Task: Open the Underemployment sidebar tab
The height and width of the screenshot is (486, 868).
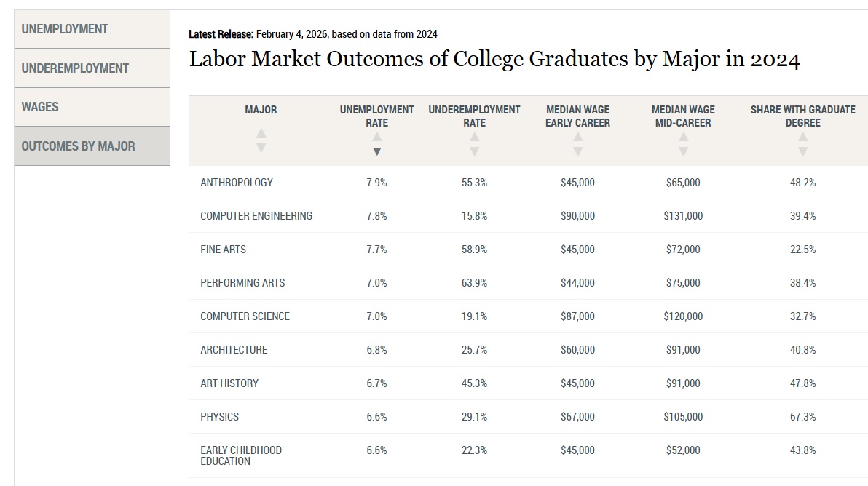Action: (x=92, y=68)
